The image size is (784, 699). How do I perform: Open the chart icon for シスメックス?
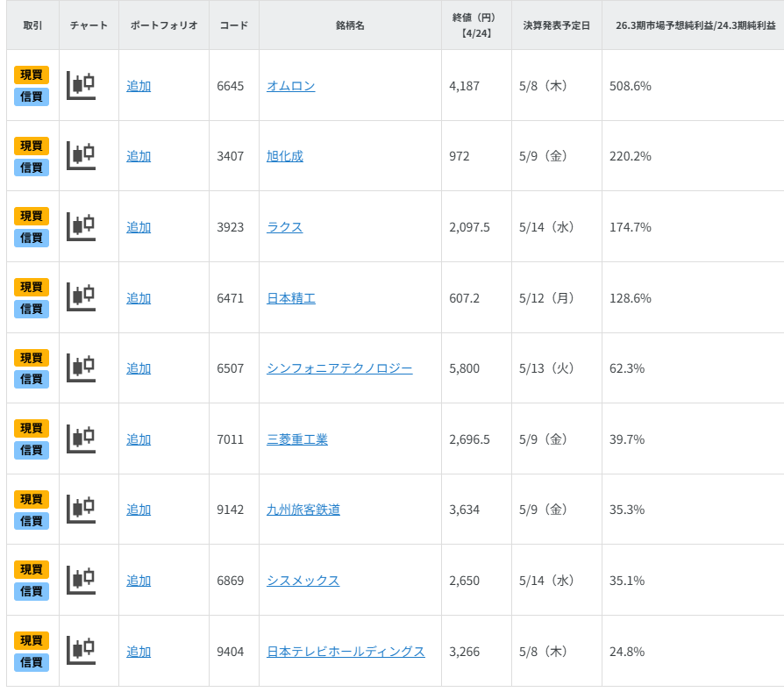[81, 580]
